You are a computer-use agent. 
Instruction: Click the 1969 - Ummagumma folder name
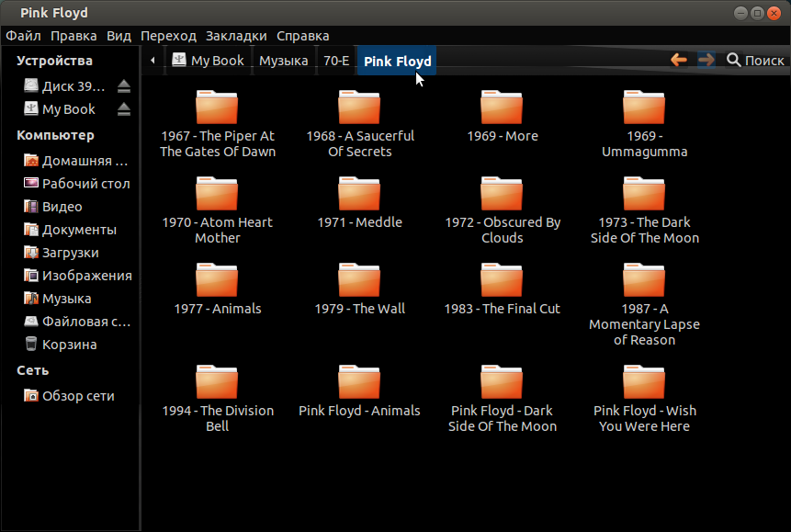coord(644,144)
